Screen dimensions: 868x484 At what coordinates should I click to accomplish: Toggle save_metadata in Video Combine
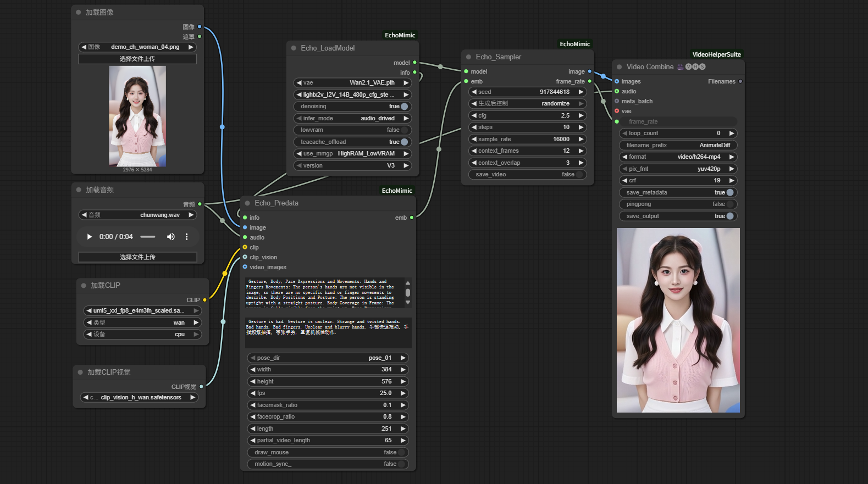[x=730, y=193]
